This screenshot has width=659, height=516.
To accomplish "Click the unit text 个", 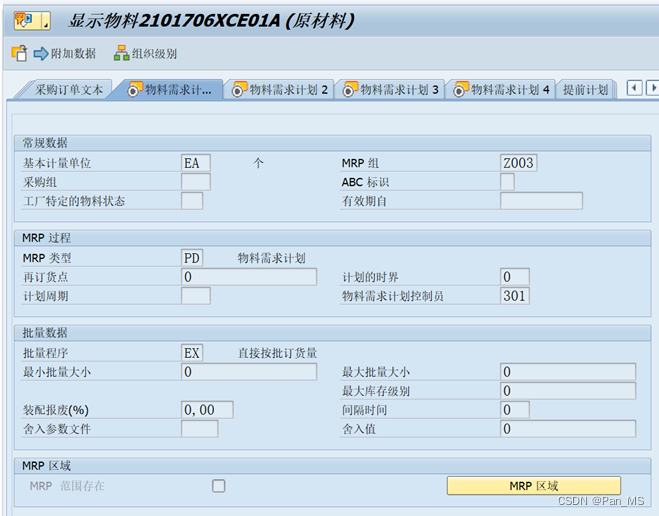I will [x=258, y=163].
